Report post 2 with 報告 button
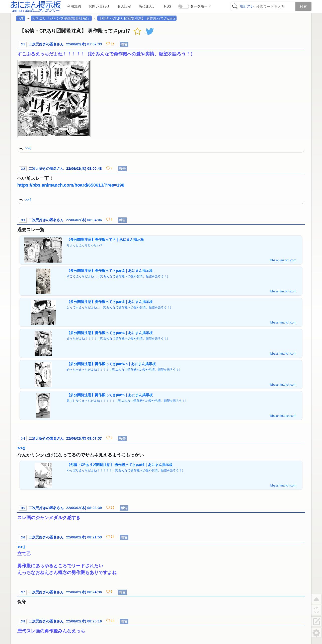Screen dimensions: 322x644 click(122, 169)
